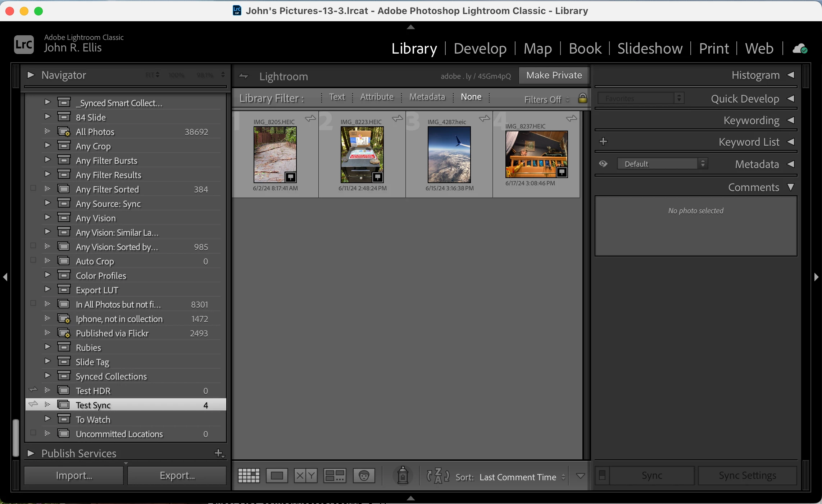Toggle sort direction A-Z icon
This screenshot has width=822, height=504.
click(x=438, y=476)
